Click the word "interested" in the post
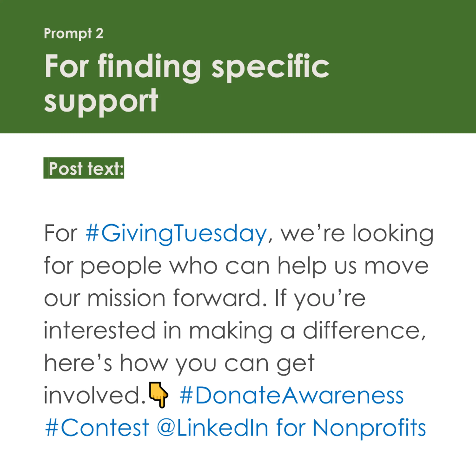The image size is (476, 476). click(100, 331)
